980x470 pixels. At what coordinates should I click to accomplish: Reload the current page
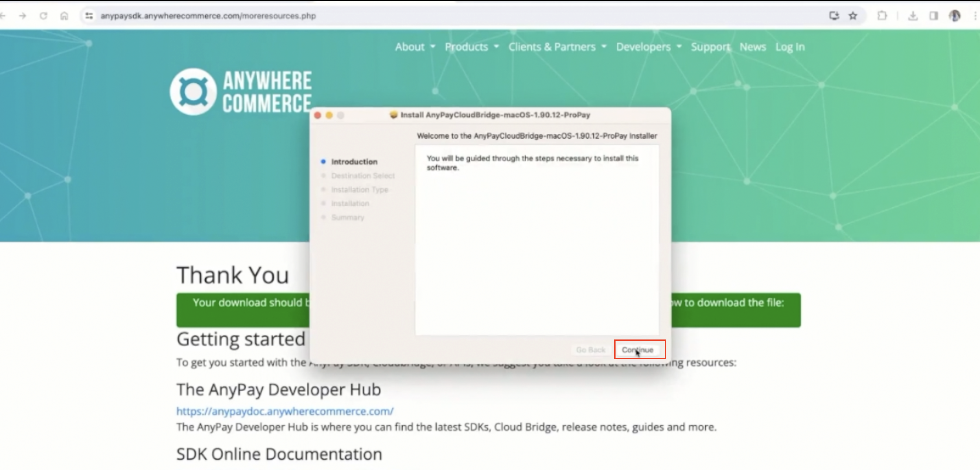coord(43,16)
